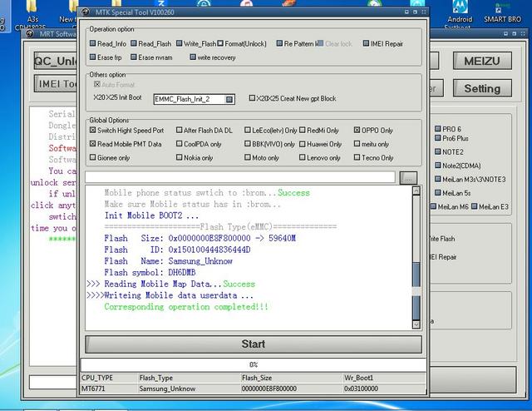Enable Erase frp option
The width and height of the screenshot is (532, 411).
92,57
